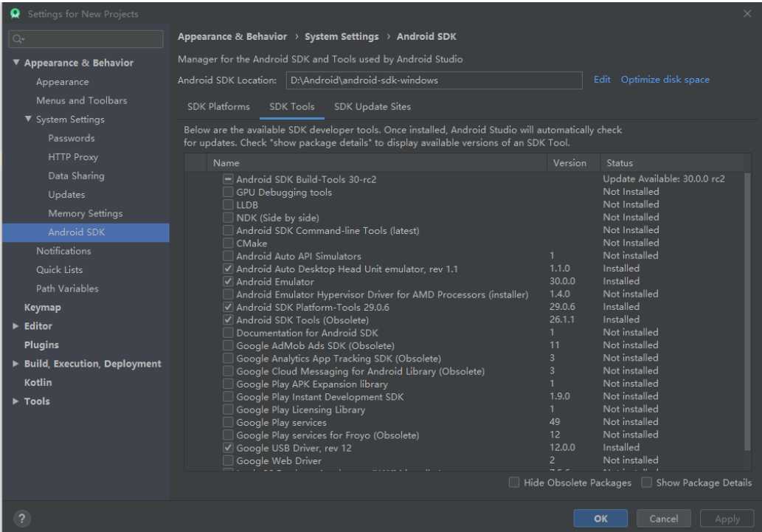Viewport: 762px width, 532px height.
Task: Click System Settings in breadcrumb
Action: click(x=341, y=36)
